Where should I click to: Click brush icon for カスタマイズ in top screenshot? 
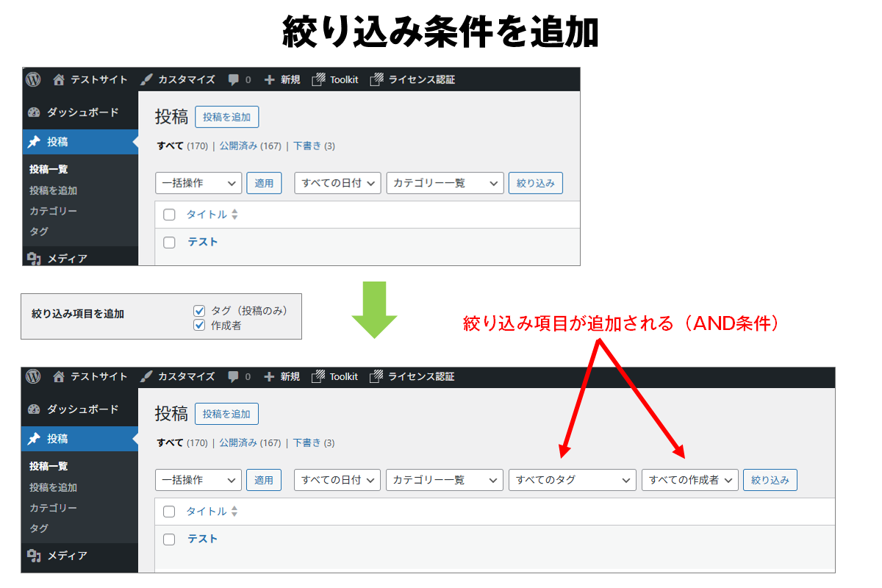(x=146, y=79)
